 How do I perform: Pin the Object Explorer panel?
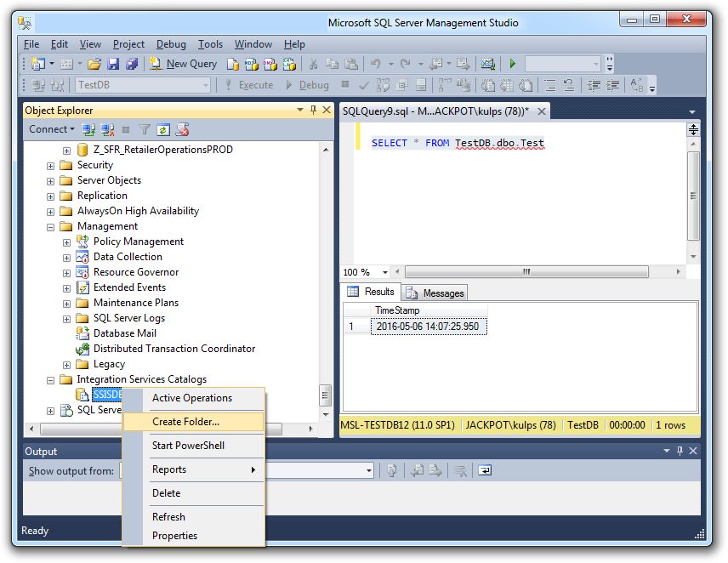pos(313,110)
